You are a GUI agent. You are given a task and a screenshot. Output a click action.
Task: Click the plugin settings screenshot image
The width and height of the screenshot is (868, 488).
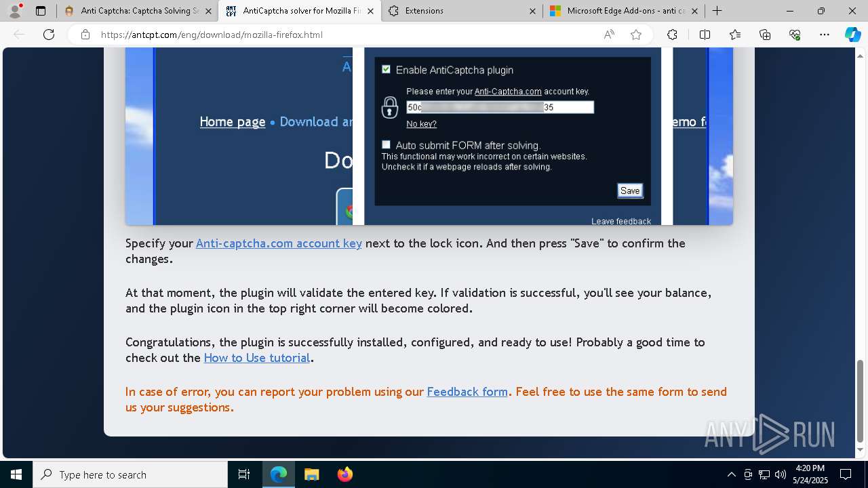(429, 136)
